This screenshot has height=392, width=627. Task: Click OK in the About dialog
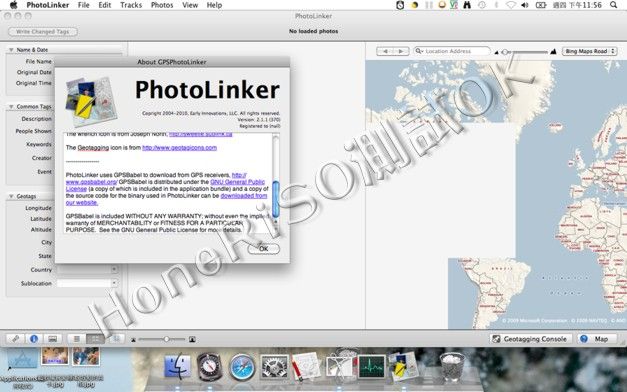(264, 248)
